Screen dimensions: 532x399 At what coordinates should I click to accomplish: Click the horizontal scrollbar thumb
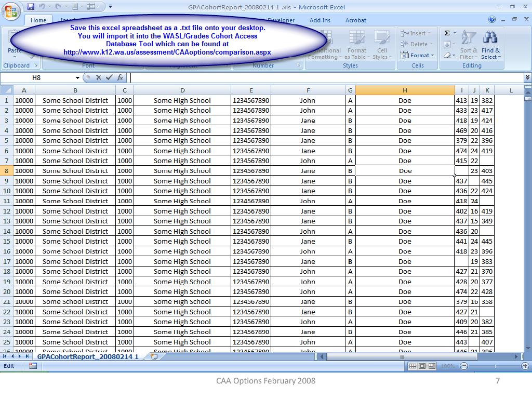pyautogui.click(x=402, y=356)
